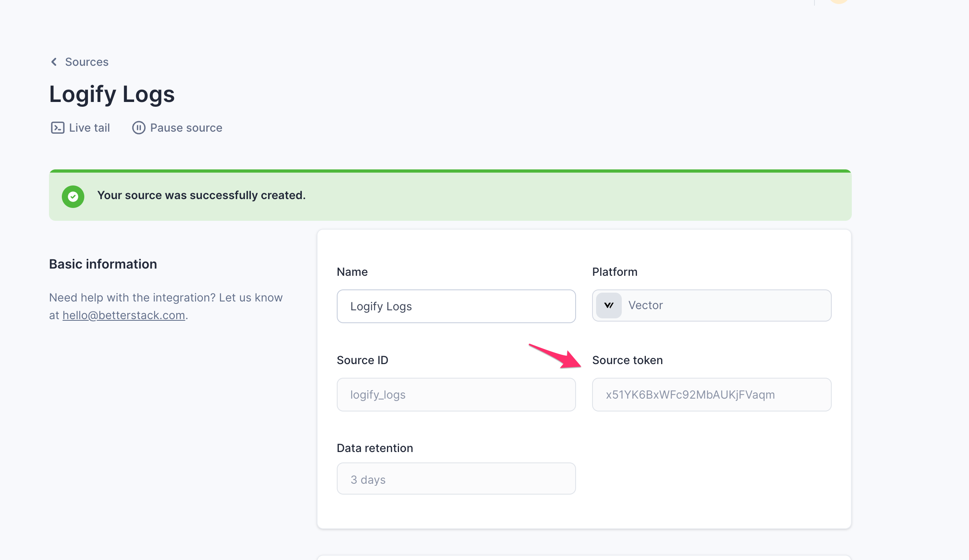969x560 pixels.
Task: Click the back chevron icon beside Sources
Action: [54, 62]
